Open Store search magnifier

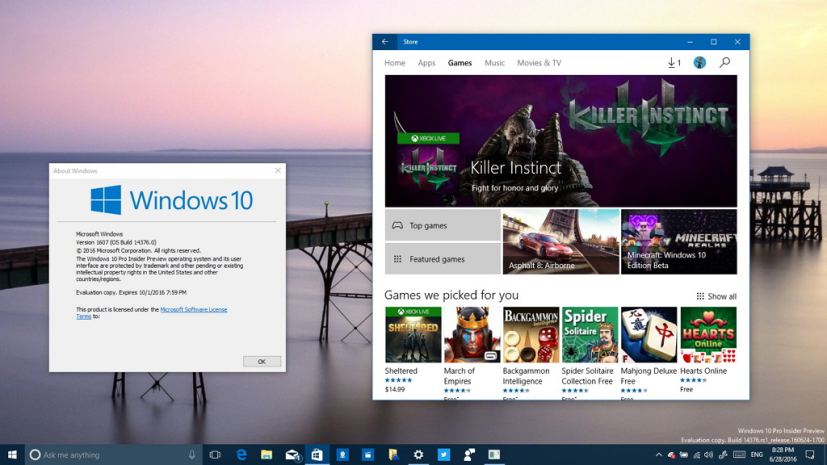725,63
